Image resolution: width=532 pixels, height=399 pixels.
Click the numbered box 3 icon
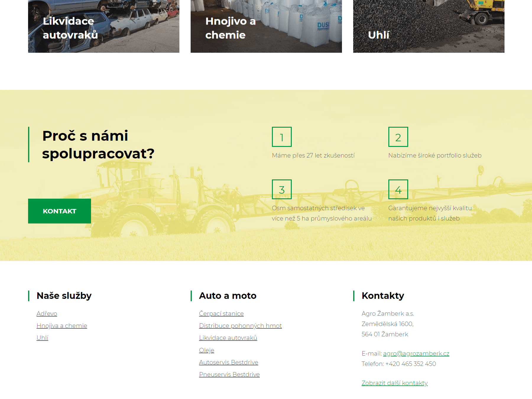[282, 189]
